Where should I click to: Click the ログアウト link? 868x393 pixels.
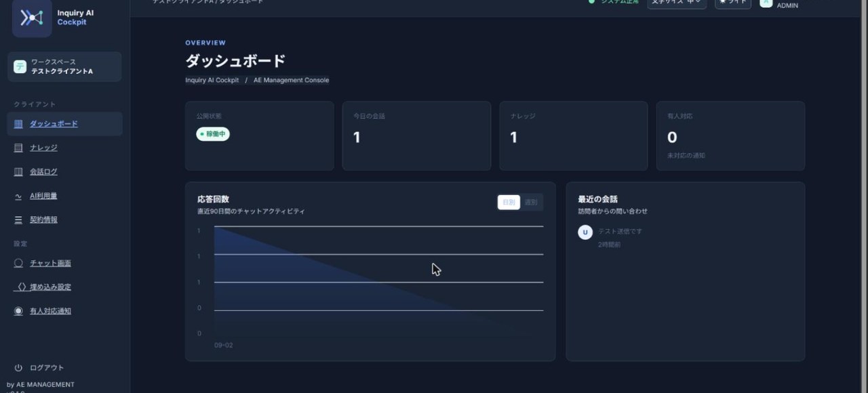point(47,368)
